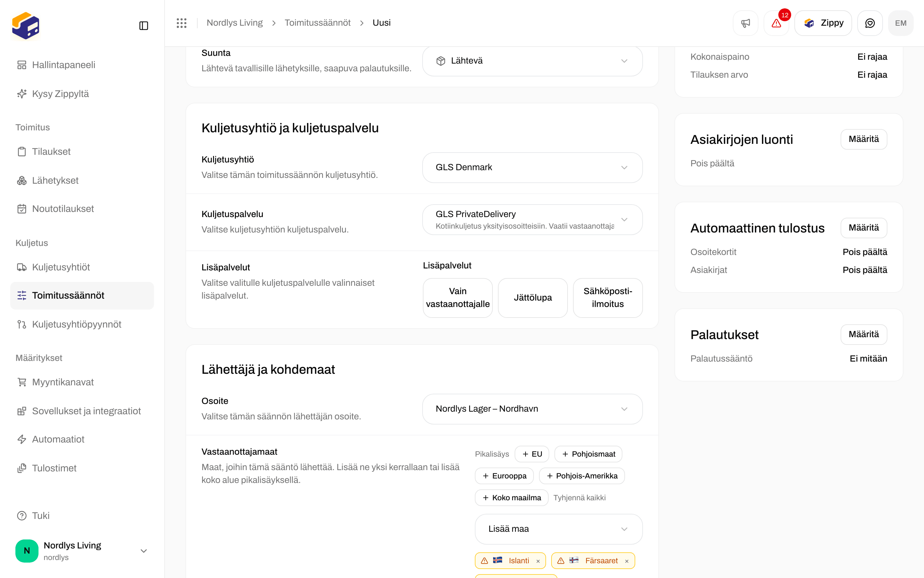The image size is (924, 578).
Task: Click the Lähetykset boxes icon
Action: [22, 180]
